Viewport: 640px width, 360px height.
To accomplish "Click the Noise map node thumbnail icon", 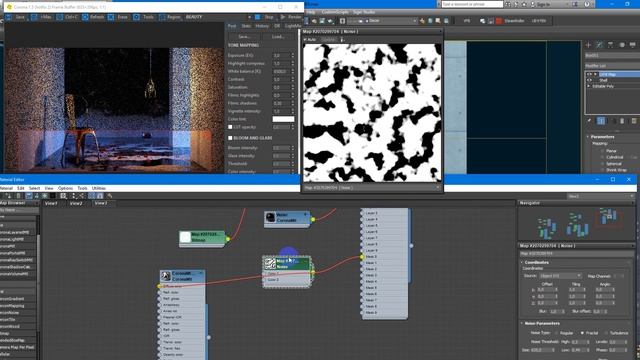I will pos(270,264).
